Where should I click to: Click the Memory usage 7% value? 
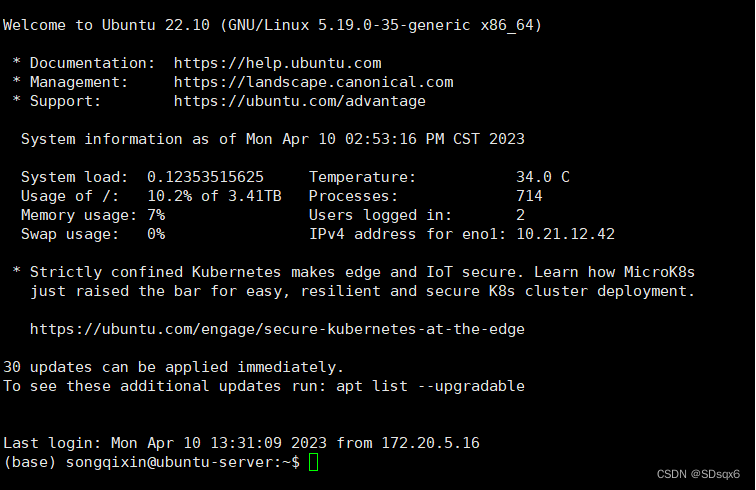coord(156,215)
